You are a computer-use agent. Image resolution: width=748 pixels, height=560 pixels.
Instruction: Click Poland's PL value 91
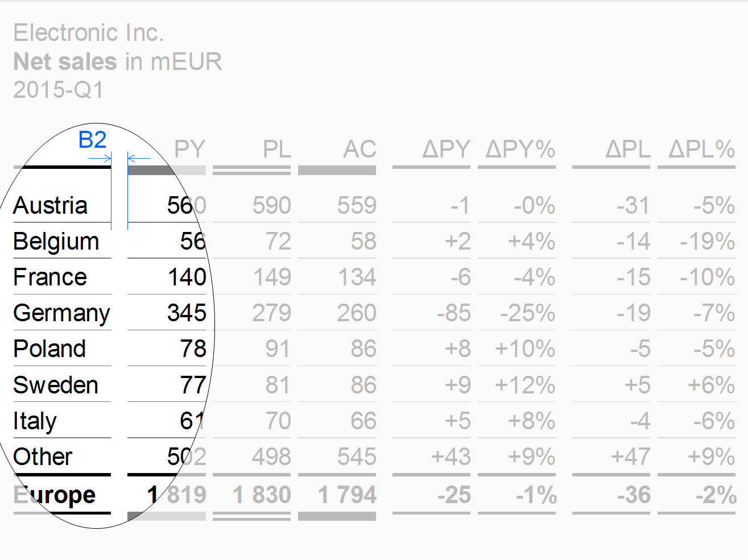click(x=278, y=349)
